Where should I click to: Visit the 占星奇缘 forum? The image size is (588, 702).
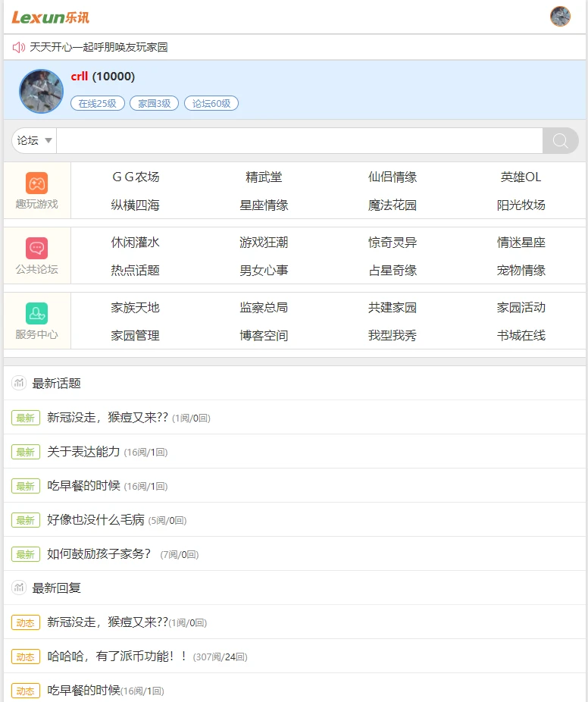tap(393, 270)
